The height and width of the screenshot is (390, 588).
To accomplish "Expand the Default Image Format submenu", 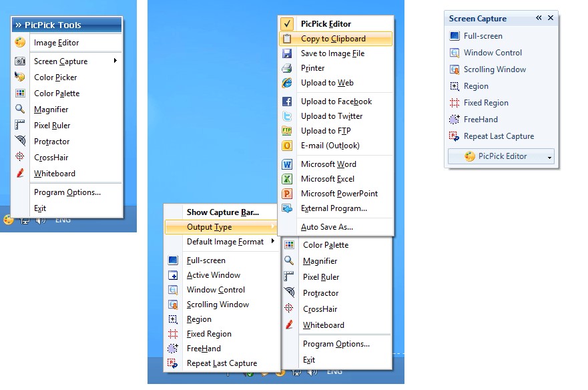I will 225,242.
